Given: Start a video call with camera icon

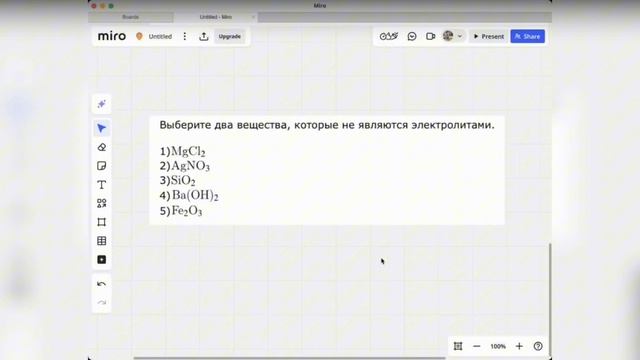Looking at the screenshot, I should [430, 36].
